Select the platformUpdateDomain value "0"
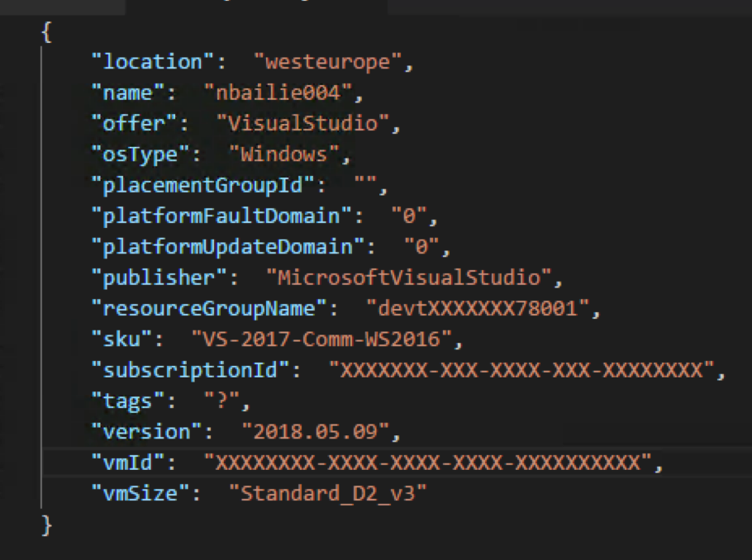 pyautogui.click(x=421, y=247)
